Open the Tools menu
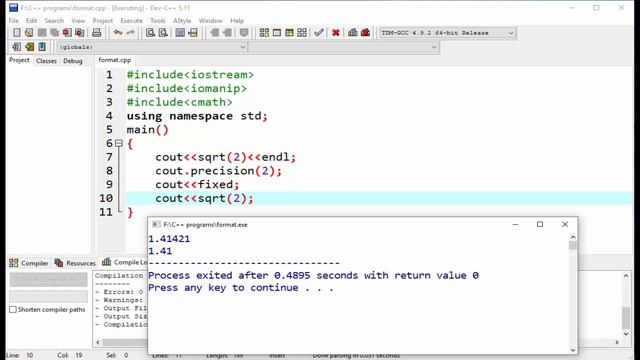Viewport: 640px width, 360px height. coord(158,20)
